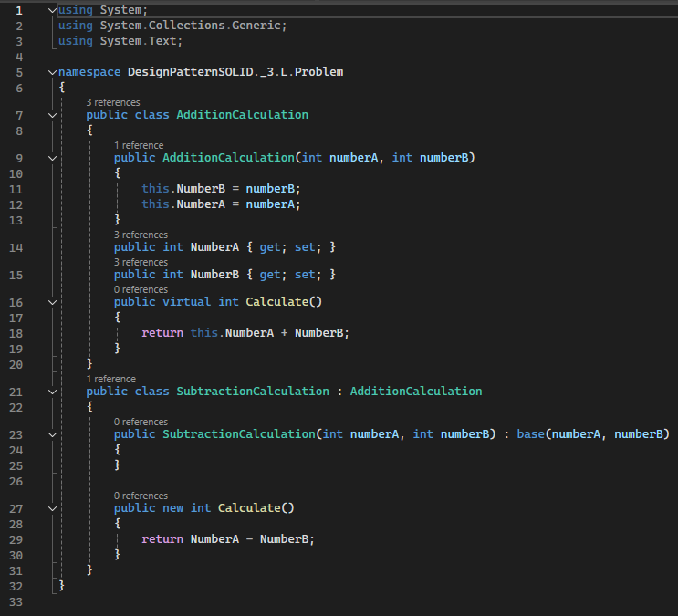Click the 'namespace' keyword on line 5
The height and width of the screenshot is (616, 678).
[89, 72]
